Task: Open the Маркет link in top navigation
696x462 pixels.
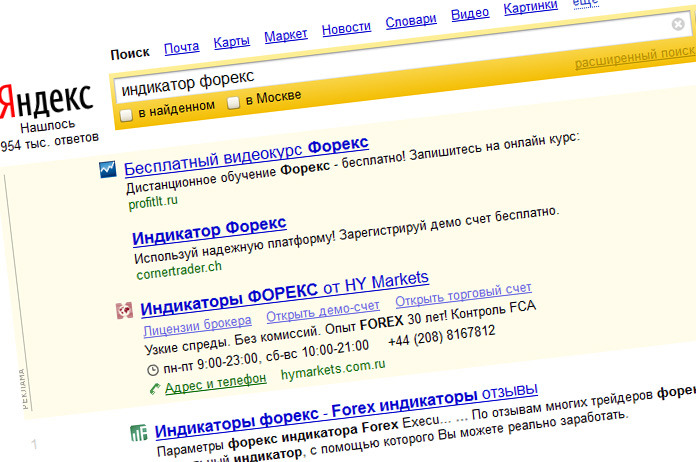Action: (285, 35)
